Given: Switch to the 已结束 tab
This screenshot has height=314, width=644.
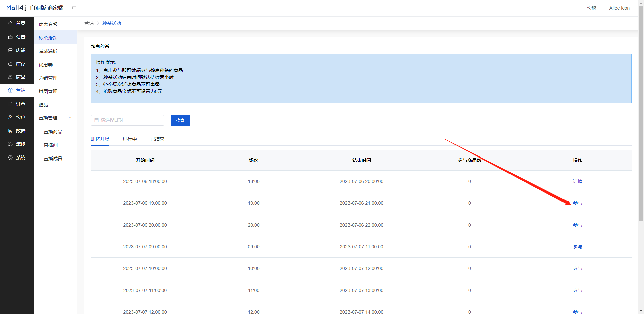Looking at the screenshot, I should (157, 139).
